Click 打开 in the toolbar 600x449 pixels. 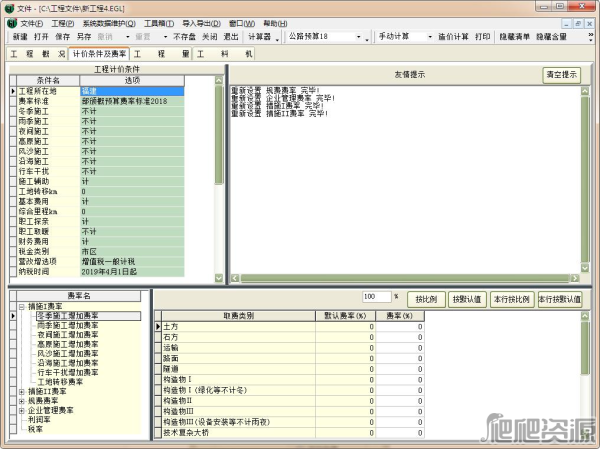(x=41, y=36)
